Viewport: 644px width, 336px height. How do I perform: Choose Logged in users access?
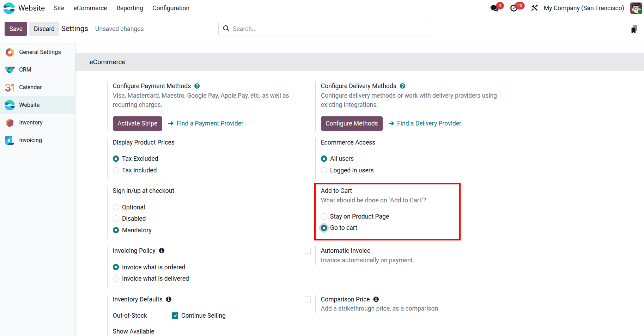[x=324, y=170]
